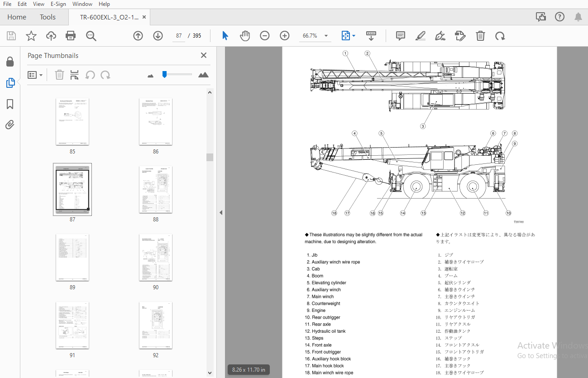Viewport: 588px width, 378px height.
Task: Switch to the Home tab
Action: click(x=17, y=17)
